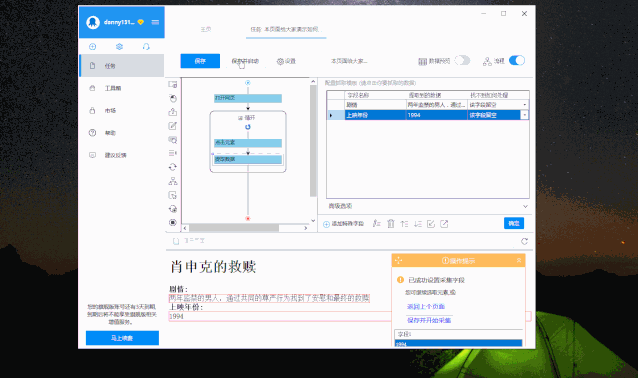Refresh the built-in browser page
Viewport: 638px width, 378px height.
coord(524,241)
